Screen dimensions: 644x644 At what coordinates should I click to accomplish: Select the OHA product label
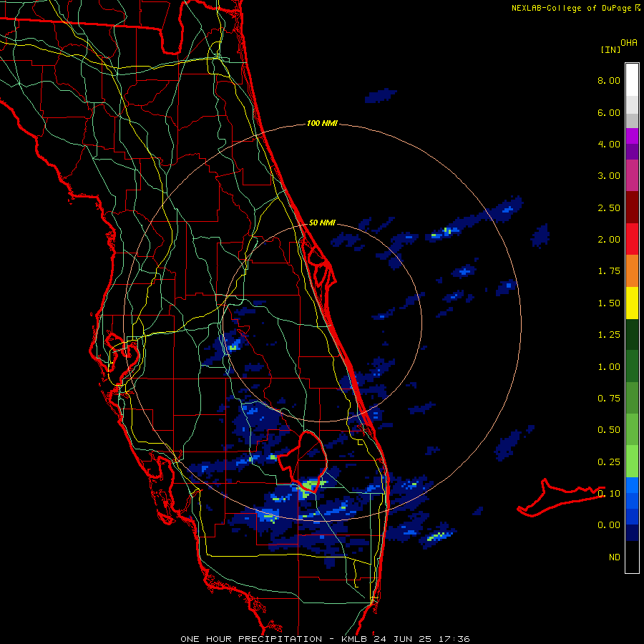629,42
